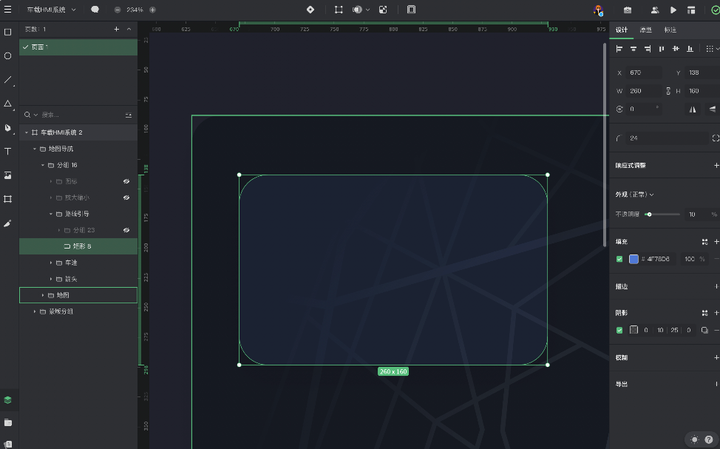Align right edges icon
The image size is (720, 449).
(647, 49)
